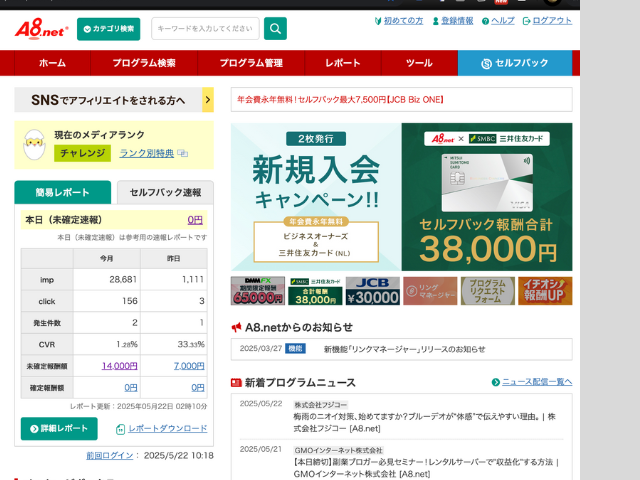Click the imp value 28,681 for 今月
This screenshot has height=480, width=640.
(123, 280)
